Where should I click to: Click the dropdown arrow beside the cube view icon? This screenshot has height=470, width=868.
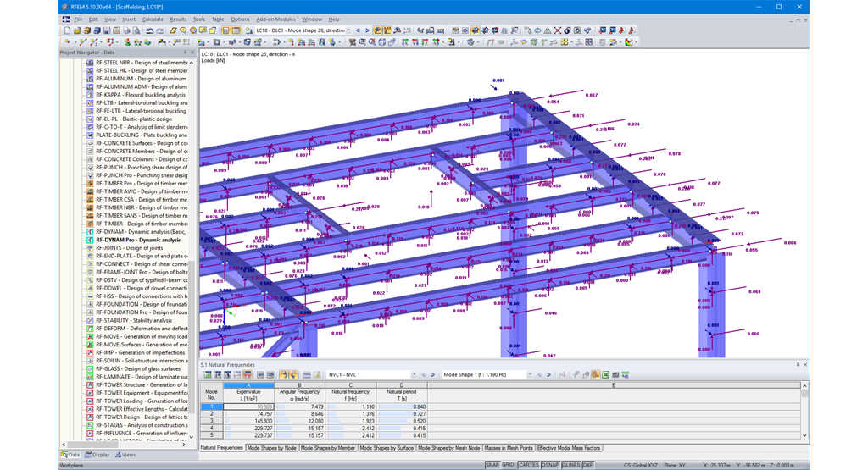478,42
